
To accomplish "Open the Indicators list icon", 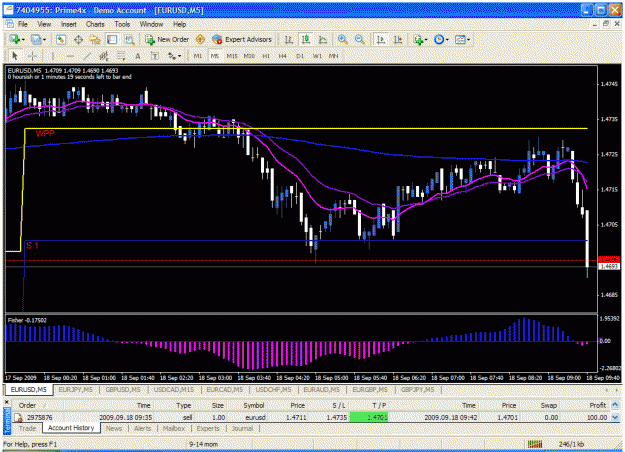I will tap(418, 39).
